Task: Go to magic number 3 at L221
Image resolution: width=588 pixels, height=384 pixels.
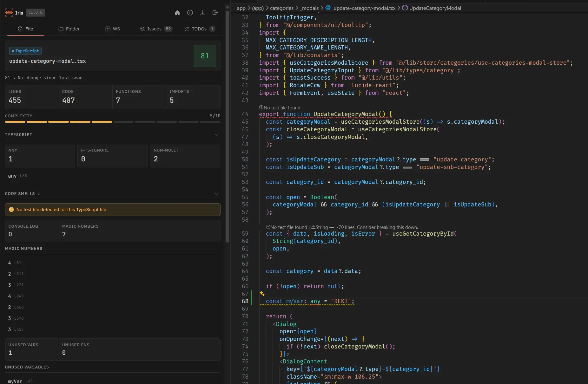Action: (x=16, y=285)
